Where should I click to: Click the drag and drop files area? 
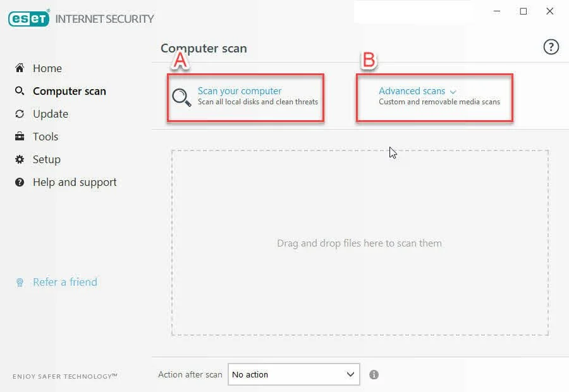click(x=359, y=243)
